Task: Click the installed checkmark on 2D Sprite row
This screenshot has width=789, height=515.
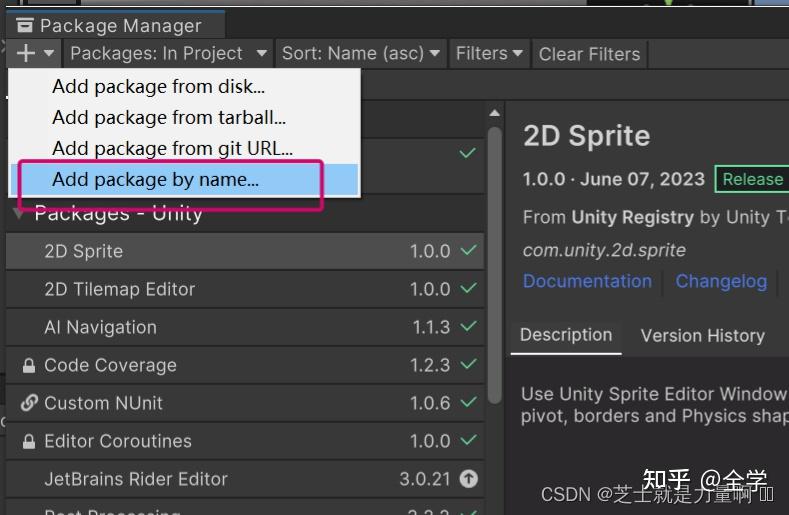Action: pyautogui.click(x=468, y=250)
